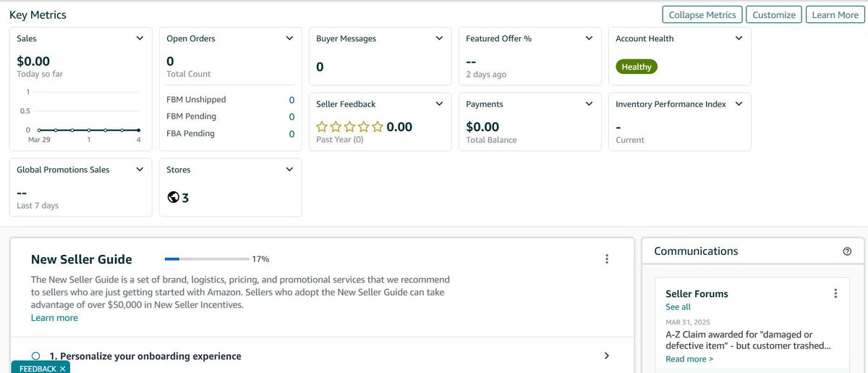868x373 pixels.
Task: Close the Feedback tab X
Action: coord(63,369)
